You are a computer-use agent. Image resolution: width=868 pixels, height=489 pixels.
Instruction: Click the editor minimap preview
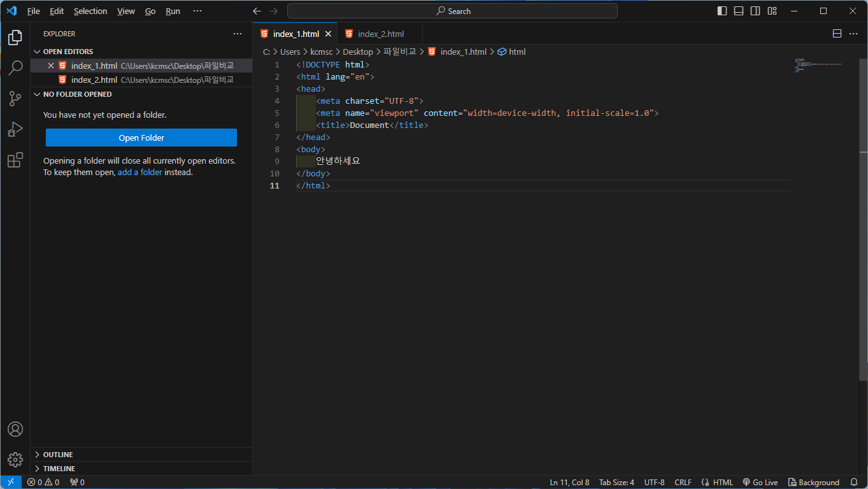(x=818, y=66)
